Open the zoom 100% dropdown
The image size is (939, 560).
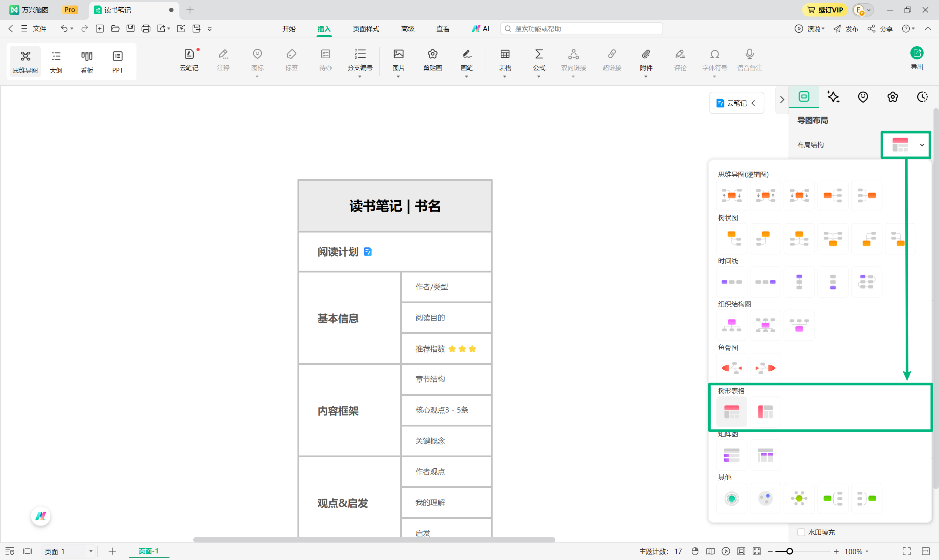click(x=857, y=551)
